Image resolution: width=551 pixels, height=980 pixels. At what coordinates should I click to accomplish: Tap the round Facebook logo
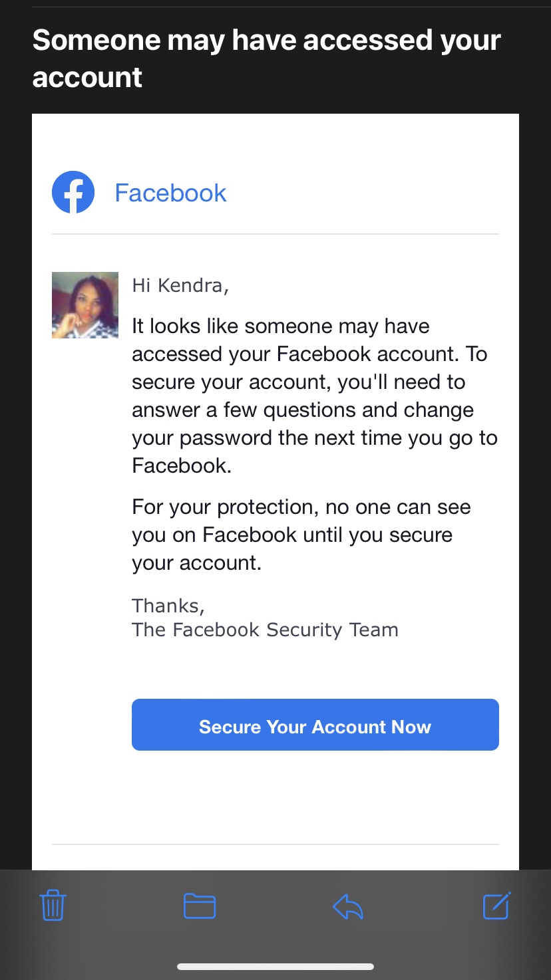(73, 193)
